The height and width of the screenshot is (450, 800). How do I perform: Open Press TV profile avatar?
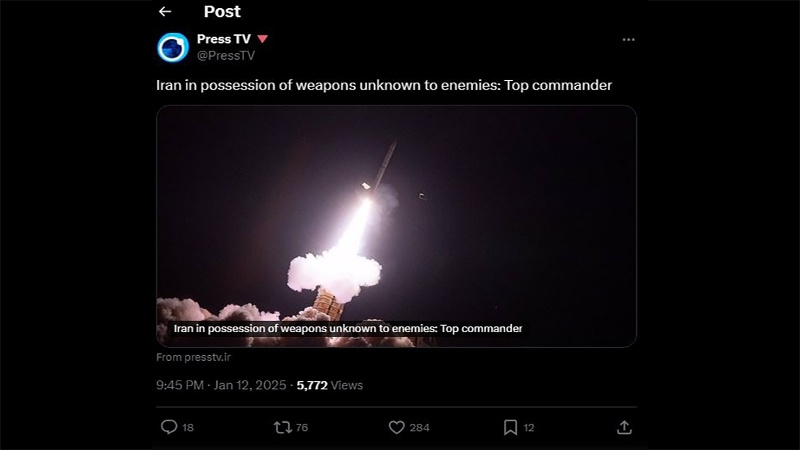point(173,47)
